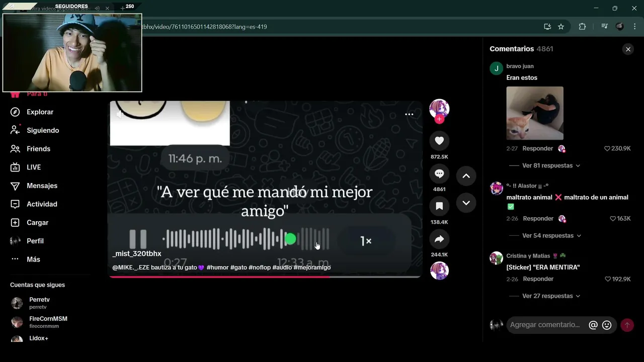Image resolution: width=644 pixels, height=362 pixels.
Task: Open the browser profile avatar
Action: pyautogui.click(x=620, y=27)
